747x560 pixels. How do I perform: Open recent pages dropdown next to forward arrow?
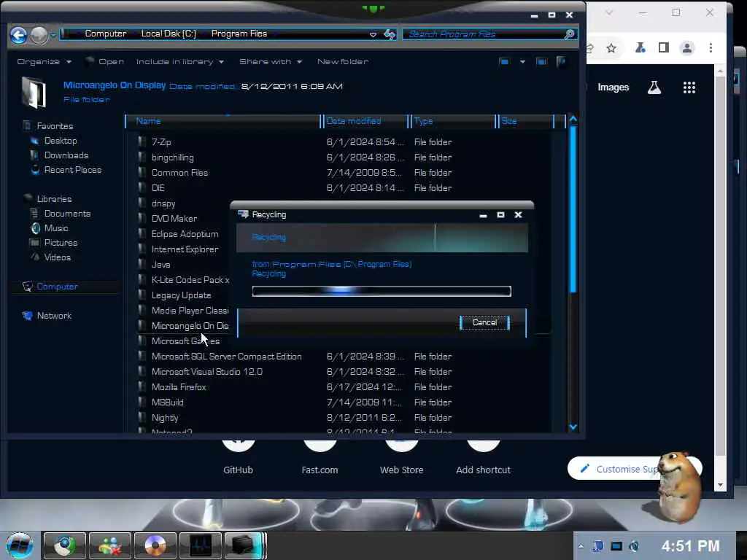point(53,35)
